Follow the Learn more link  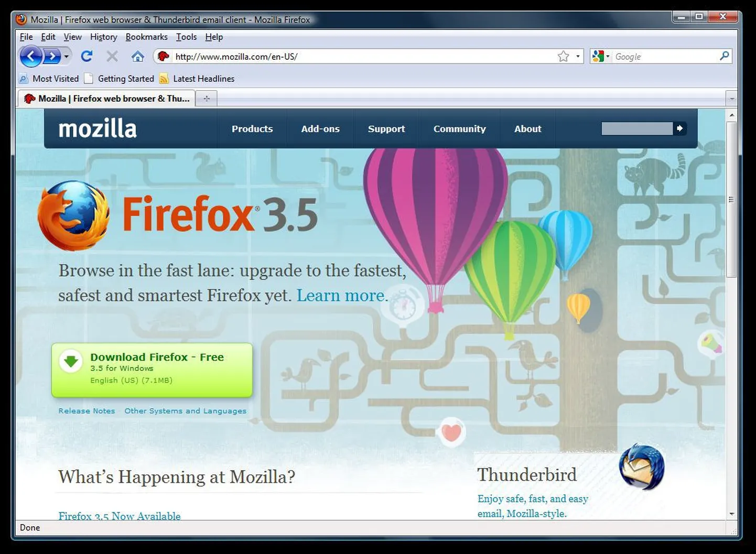342,296
